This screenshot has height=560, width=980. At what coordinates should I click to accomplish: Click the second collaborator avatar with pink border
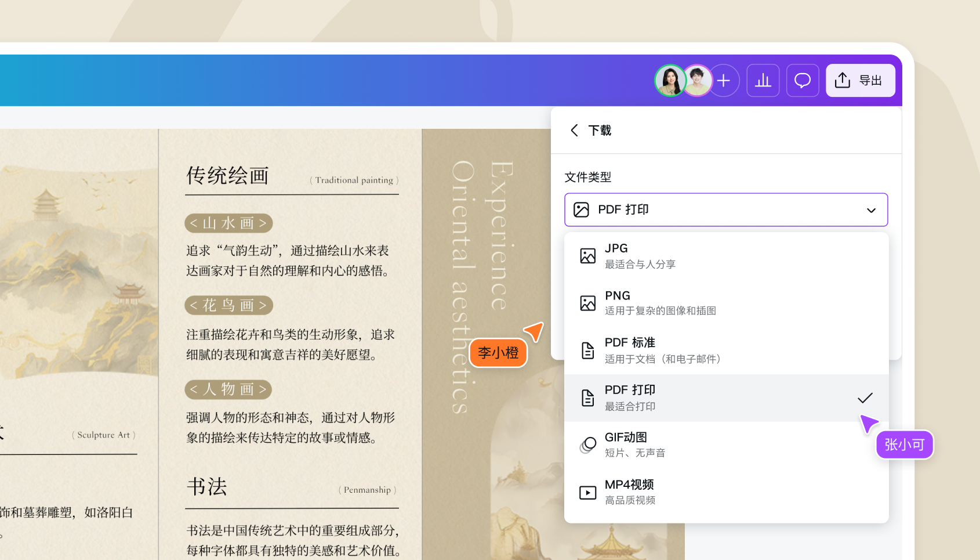coord(697,81)
